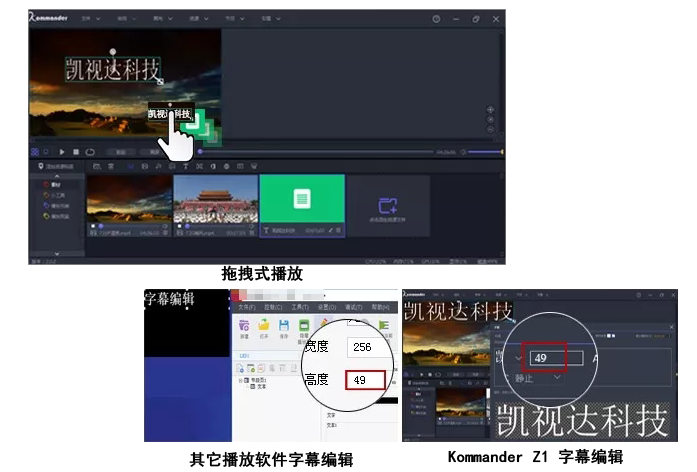The image size is (697, 472).
Task: Click the add-folder card to import media
Action: point(388,206)
